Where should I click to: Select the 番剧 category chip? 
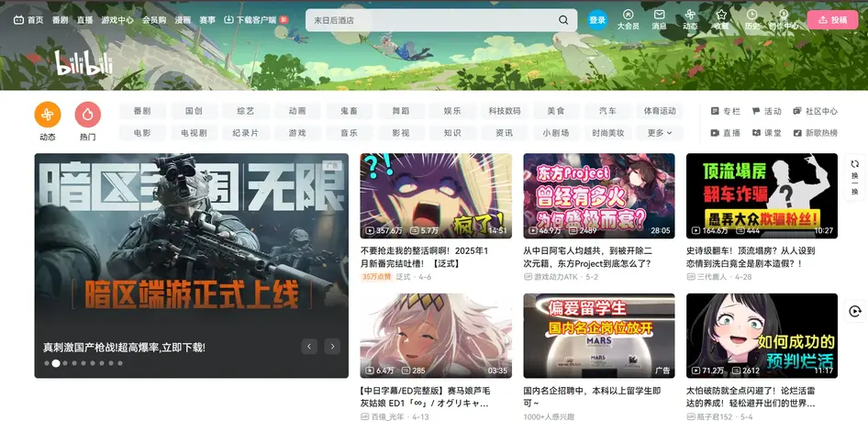pyautogui.click(x=142, y=111)
